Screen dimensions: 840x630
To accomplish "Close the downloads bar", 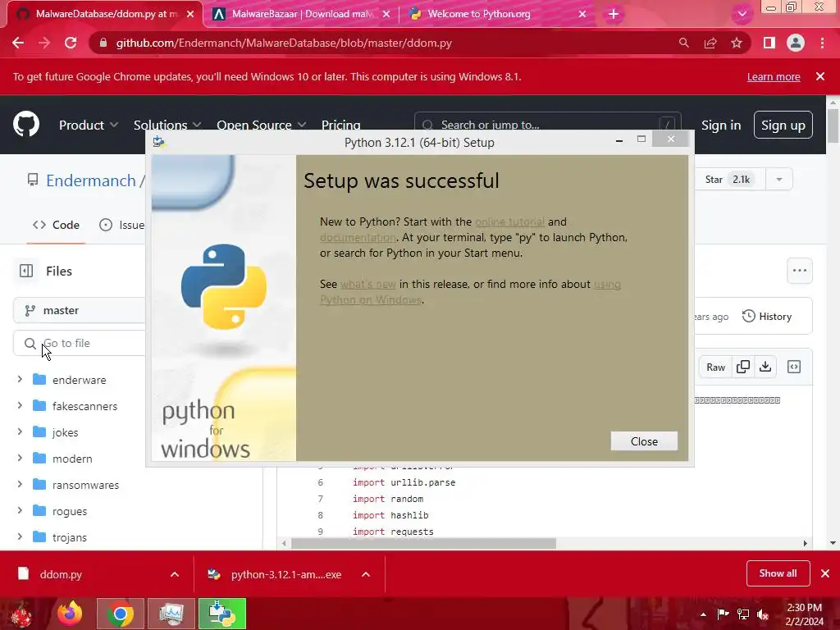I will pos(825,573).
